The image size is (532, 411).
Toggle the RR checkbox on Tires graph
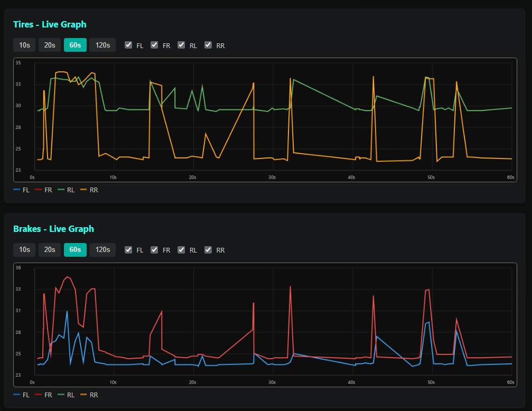coord(208,45)
